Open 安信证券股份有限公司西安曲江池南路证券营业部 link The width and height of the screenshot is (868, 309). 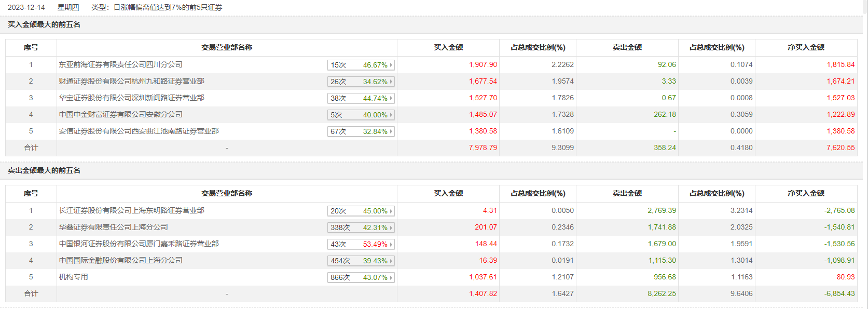(x=139, y=131)
